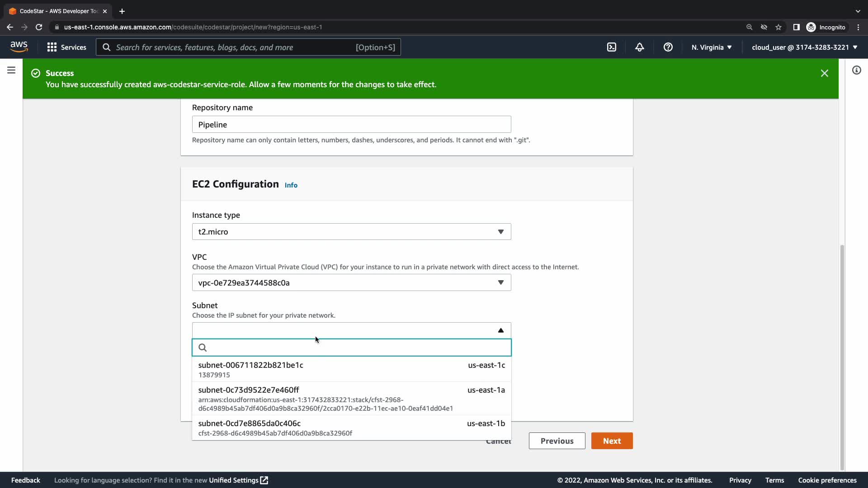The width and height of the screenshot is (868, 488).
Task: Choose the us-east-1b subnet option
Action: tap(351, 427)
